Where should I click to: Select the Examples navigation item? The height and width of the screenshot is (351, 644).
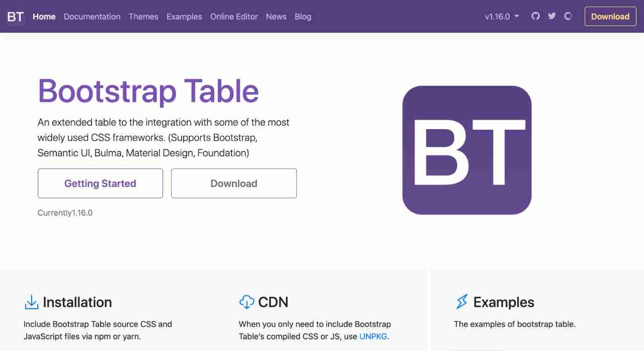click(184, 17)
